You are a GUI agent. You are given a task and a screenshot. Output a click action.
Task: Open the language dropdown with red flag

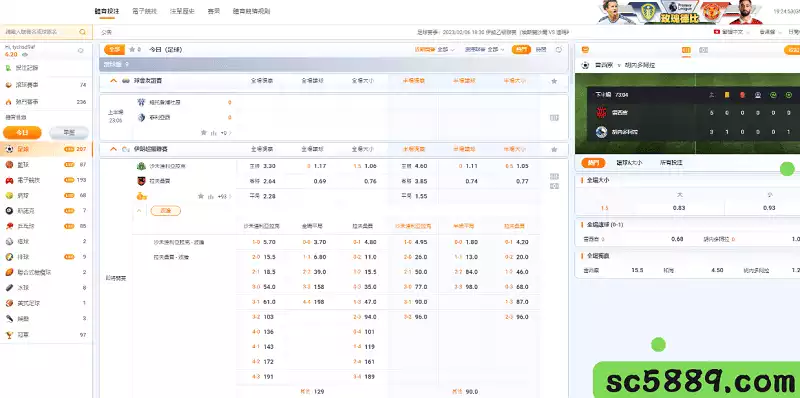tap(732, 32)
